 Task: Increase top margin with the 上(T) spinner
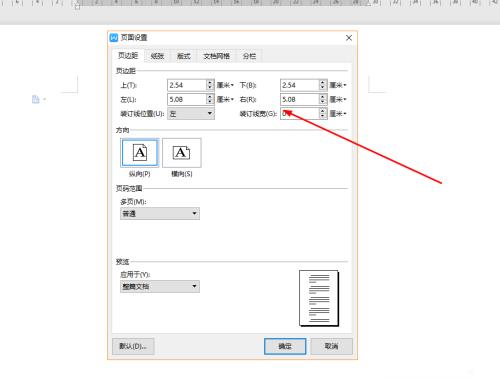(210, 82)
